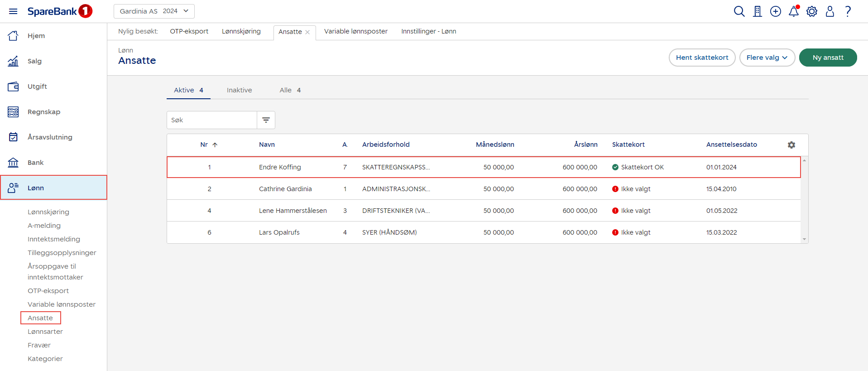This screenshot has height=371, width=868.
Task: Switch to the Inaktive tab
Action: coord(239,90)
